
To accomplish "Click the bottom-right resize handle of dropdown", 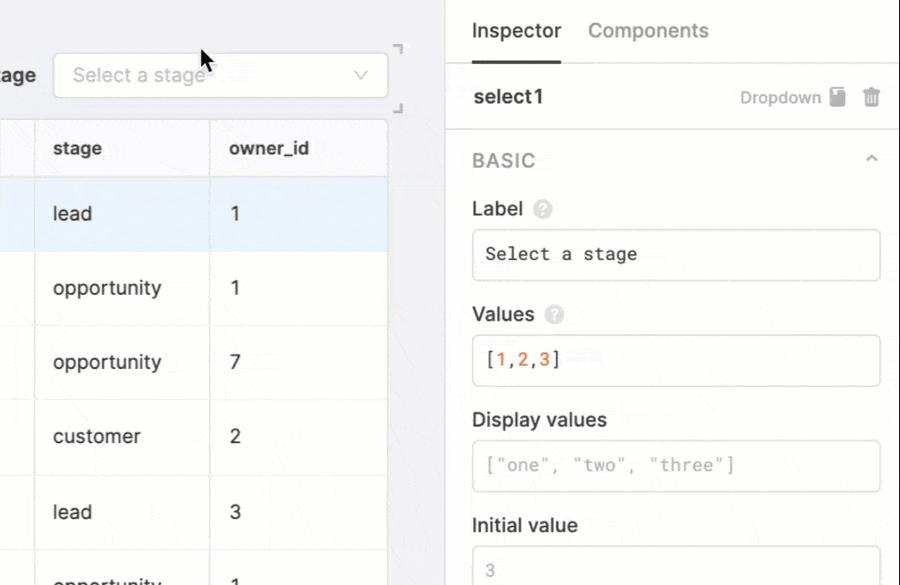I will coord(398,108).
